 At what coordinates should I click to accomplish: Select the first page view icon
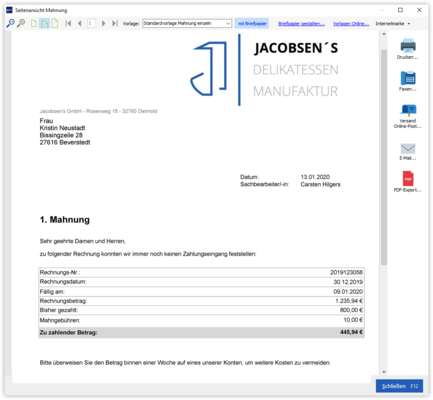click(x=34, y=23)
